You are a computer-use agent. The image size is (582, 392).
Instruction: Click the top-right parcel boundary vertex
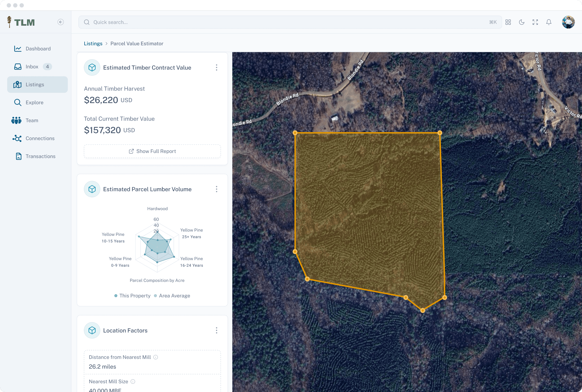[x=440, y=133]
